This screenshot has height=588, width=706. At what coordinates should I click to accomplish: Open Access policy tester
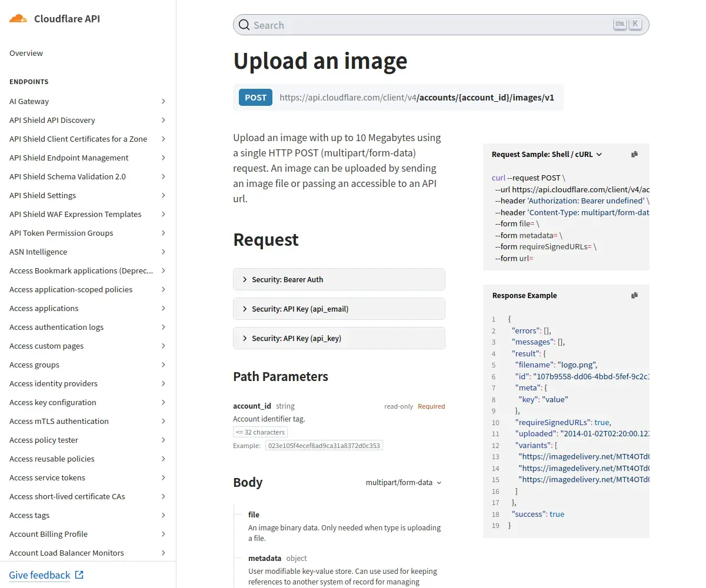click(44, 440)
